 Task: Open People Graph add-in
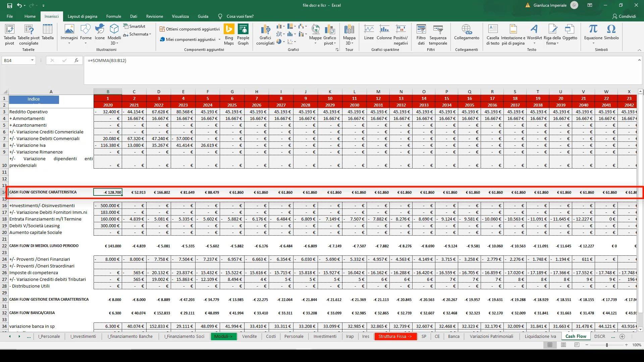(x=243, y=35)
